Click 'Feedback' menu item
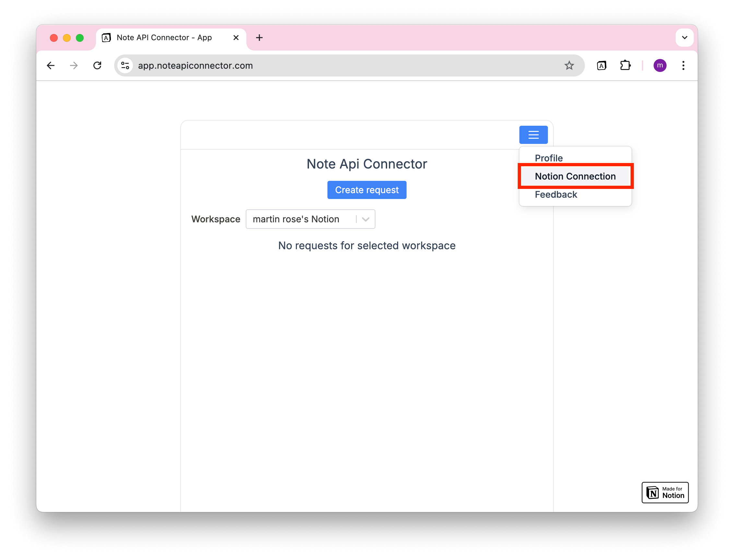This screenshot has height=560, width=734. [x=556, y=195]
